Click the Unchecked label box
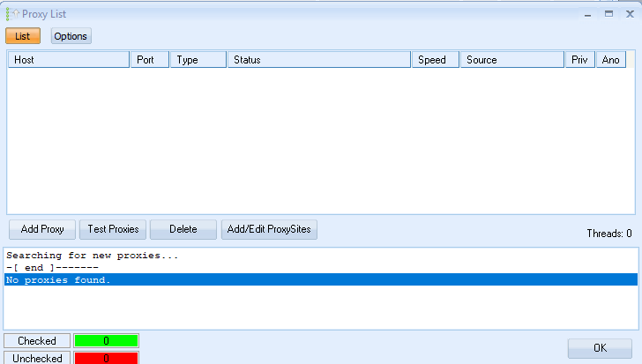642x364 pixels. [x=37, y=358]
